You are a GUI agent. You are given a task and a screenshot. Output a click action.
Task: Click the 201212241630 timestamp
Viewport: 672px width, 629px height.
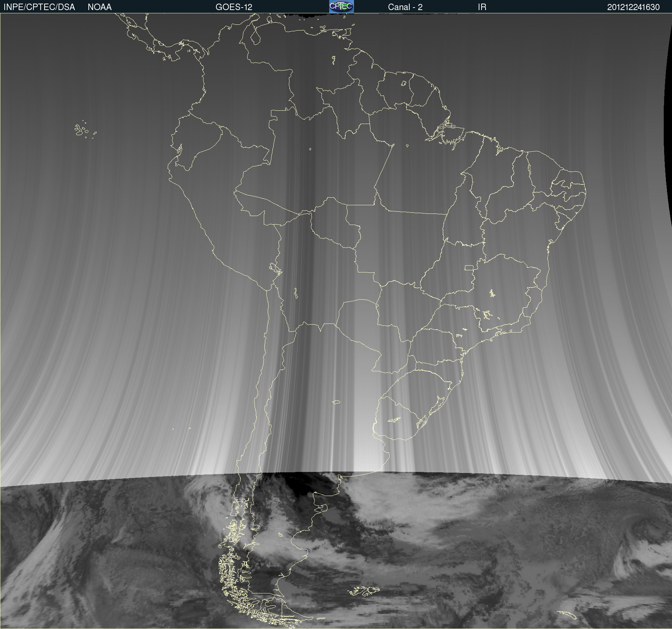coord(634,7)
